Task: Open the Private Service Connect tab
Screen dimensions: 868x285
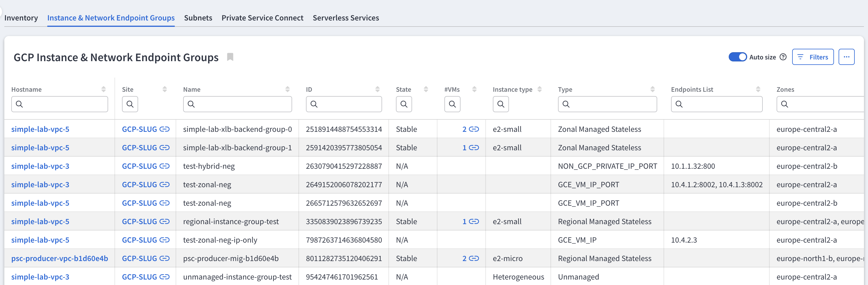Action: pos(262,18)
